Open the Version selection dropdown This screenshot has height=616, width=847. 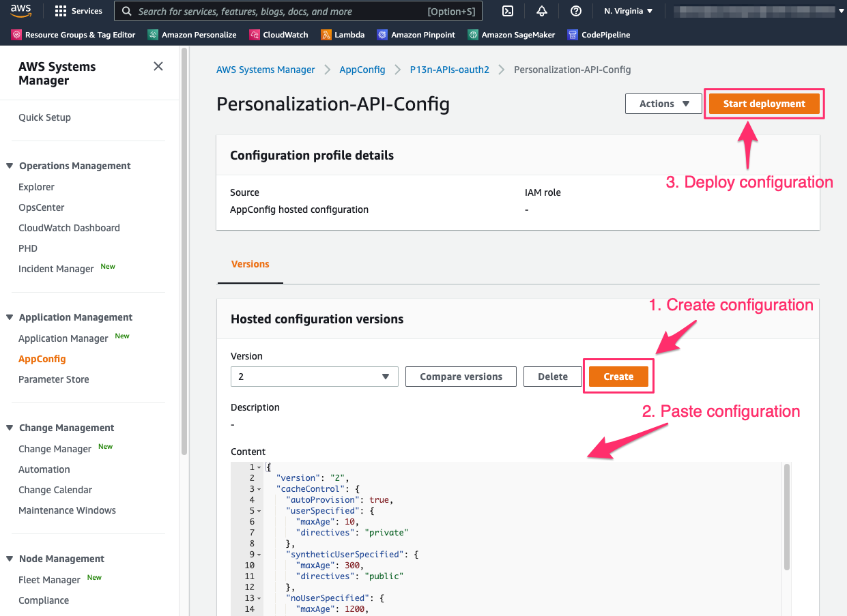(315, 377)
